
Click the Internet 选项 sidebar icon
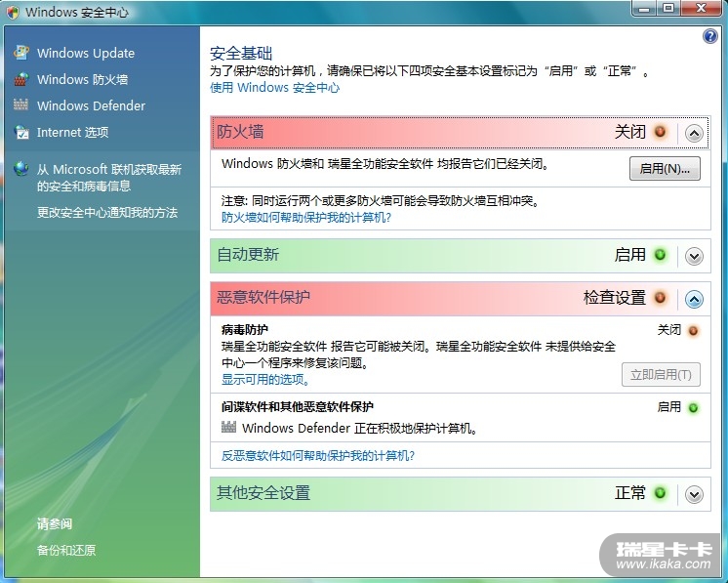20,132
